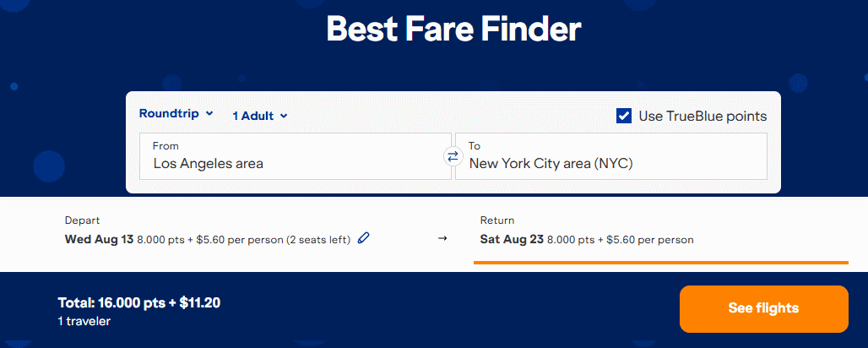Click the From field with Los Angeles area

pyautogui.click(x=295, y=155)
